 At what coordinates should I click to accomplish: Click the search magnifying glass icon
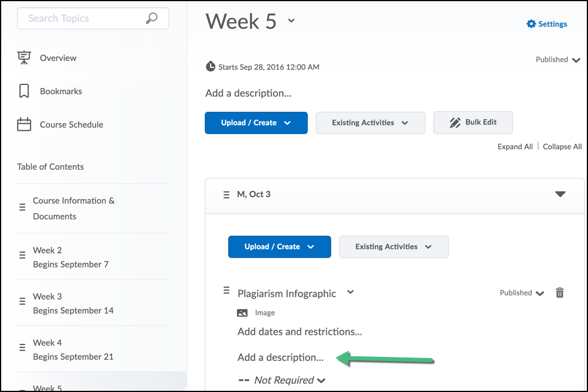(152, 18)
